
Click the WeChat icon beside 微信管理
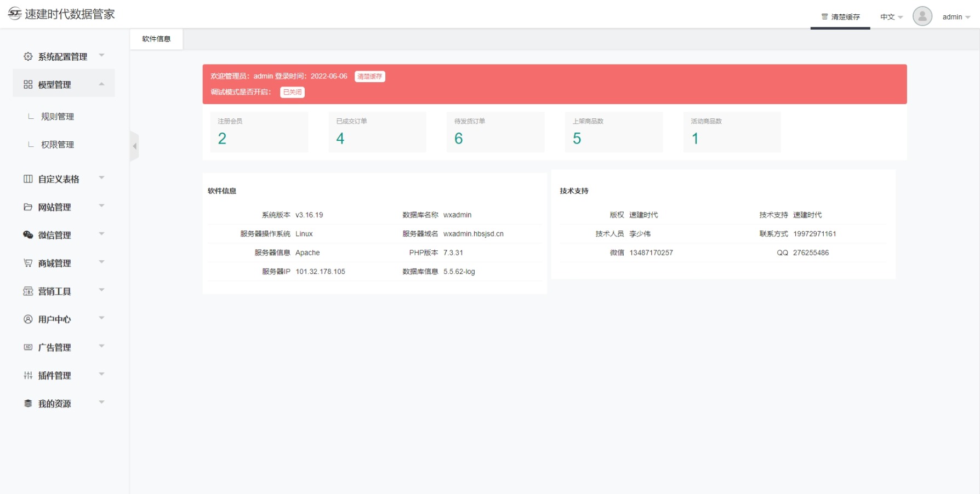[28, 235]
